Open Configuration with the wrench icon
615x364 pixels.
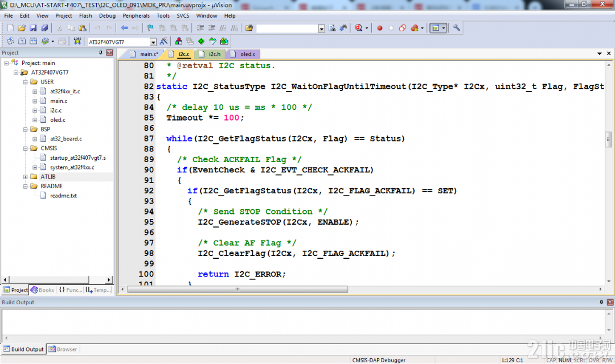[x=457, y=28]
